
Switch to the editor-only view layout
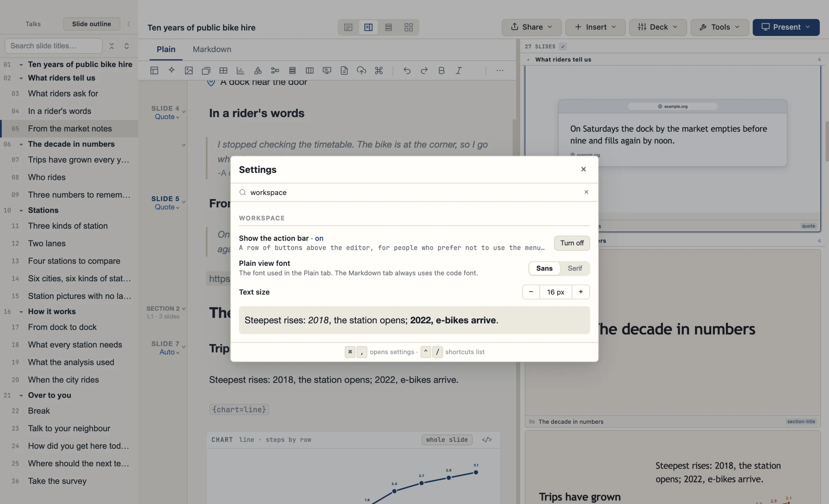point(348,27)
